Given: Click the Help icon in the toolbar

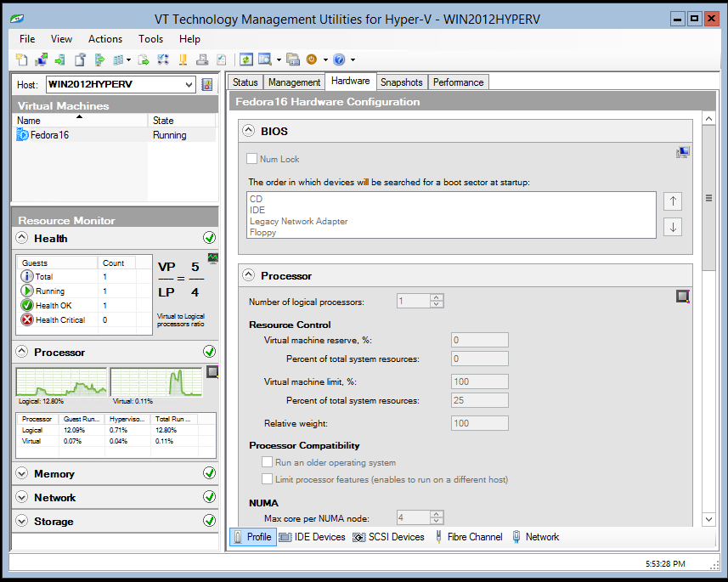Looking at the screenshot, I should point(336,59).
